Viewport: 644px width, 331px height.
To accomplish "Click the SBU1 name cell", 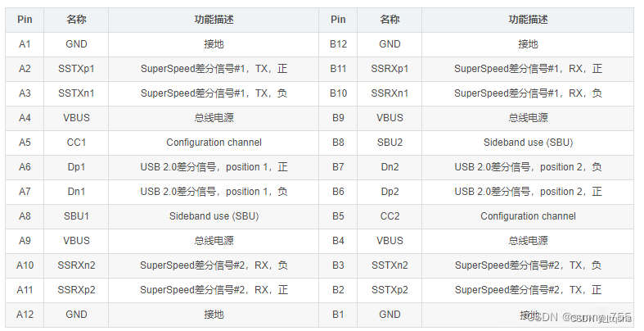I will [x=76, y=216].
